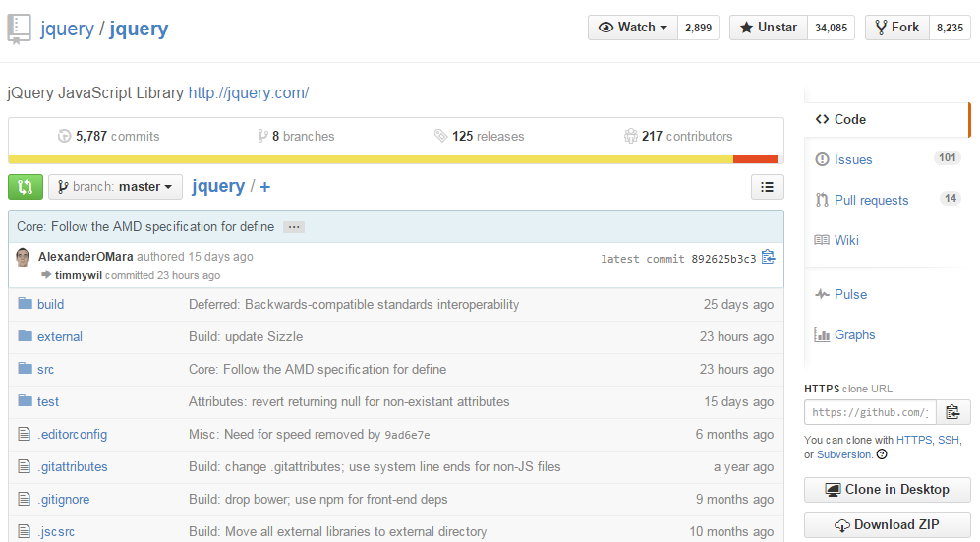This screenshot has width=980, height=542.
Task: Click the green compare branches button
Action: (x=26, y=187)
